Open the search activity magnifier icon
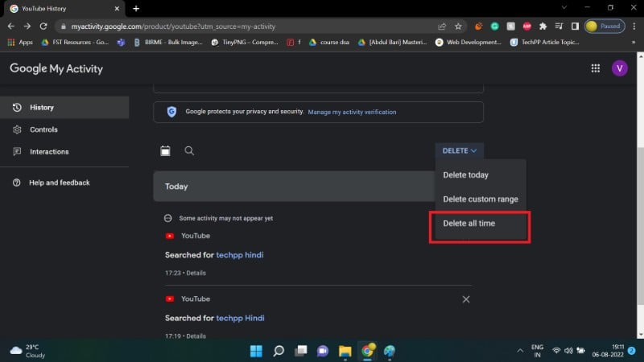644x362 pixels. click(x=189, y=150)
